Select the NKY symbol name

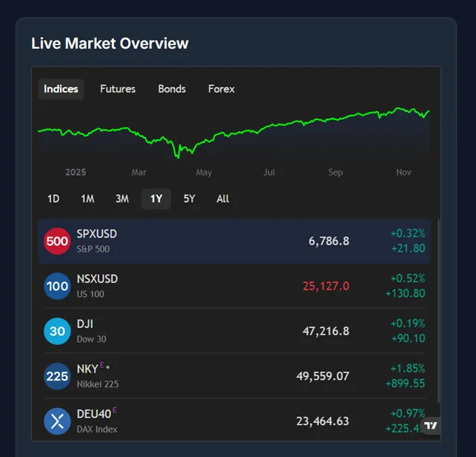click(87, 369)
